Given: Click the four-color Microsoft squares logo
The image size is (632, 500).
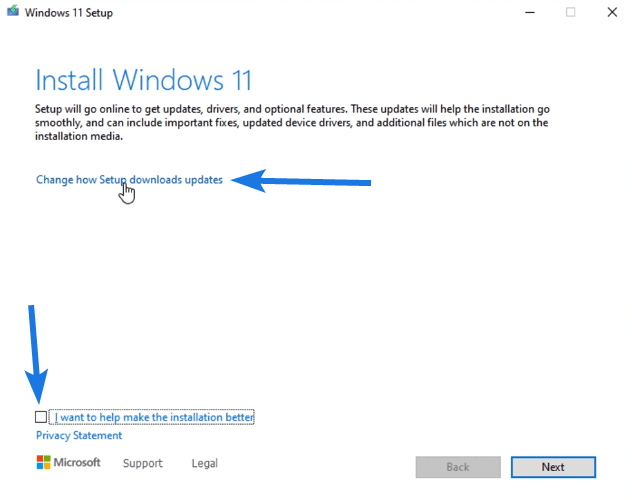Looking at the screenshot, I should pyautogui.click(x=43, y=463).
